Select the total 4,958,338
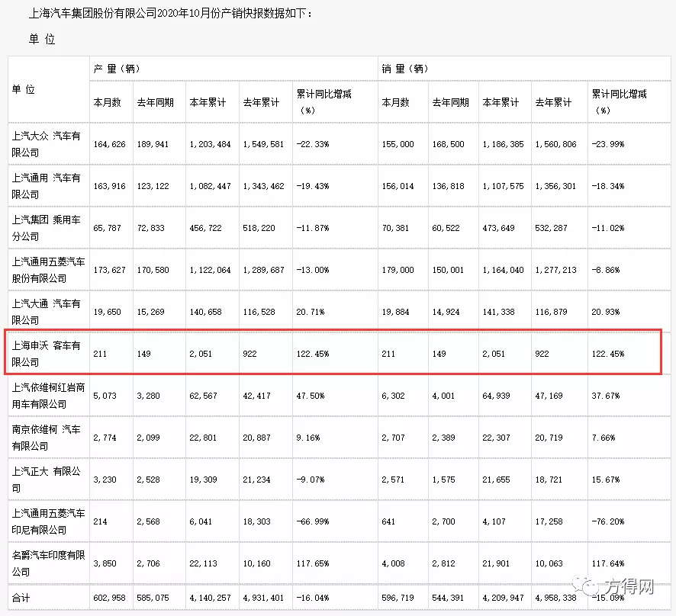This screenshot has height=616, width=676. [555, 598]
